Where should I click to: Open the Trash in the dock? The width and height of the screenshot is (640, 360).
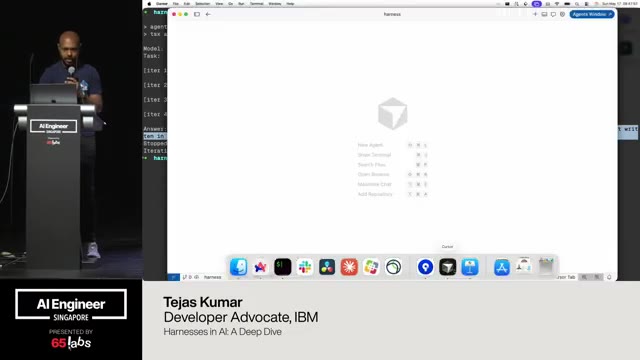click(546, 267)
